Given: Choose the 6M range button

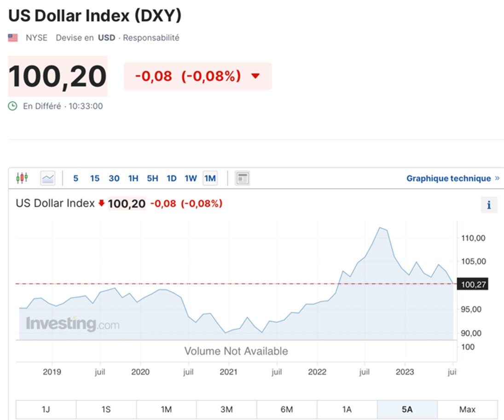Looking at the screenshot, I should (287, 409).
